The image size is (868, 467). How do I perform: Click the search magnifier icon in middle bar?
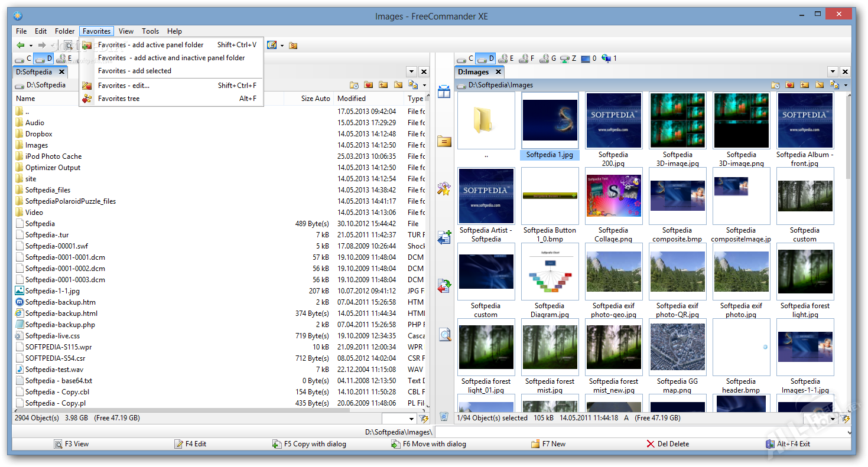[444, 335]
